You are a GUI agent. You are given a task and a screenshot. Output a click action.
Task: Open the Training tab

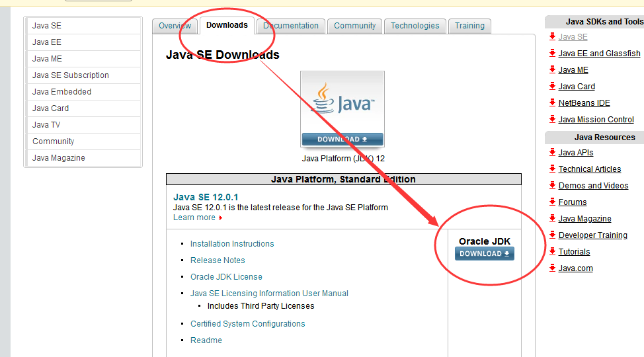click(x=470, y=26)
